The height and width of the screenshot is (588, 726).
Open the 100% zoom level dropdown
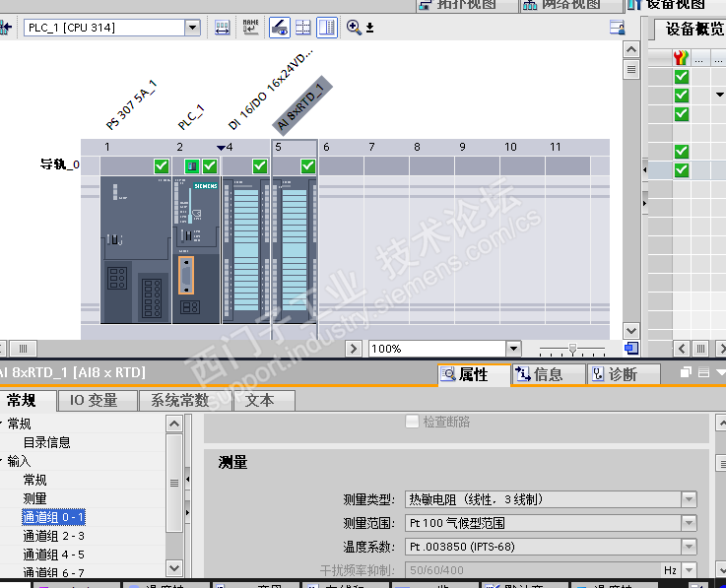pos(513,348)
